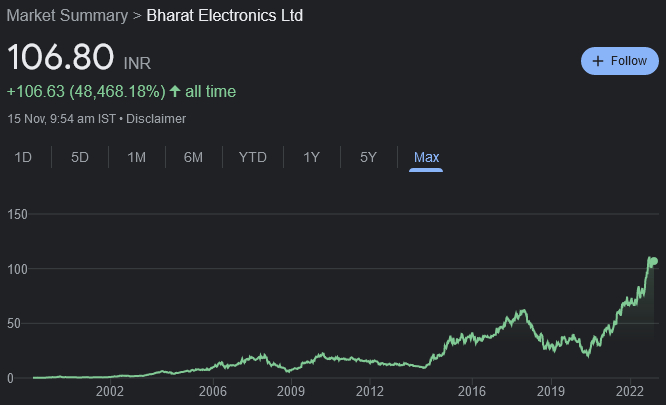Click the plus icon on Follow button
Image resolution: width=666 pixels, height=405 pixels.
pos(598,61)
